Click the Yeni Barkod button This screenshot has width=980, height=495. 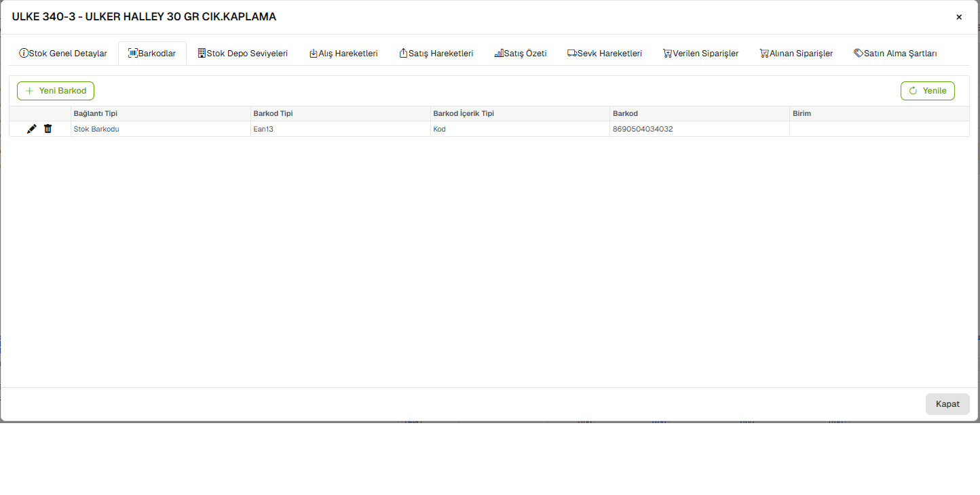[x=56, y=91]
